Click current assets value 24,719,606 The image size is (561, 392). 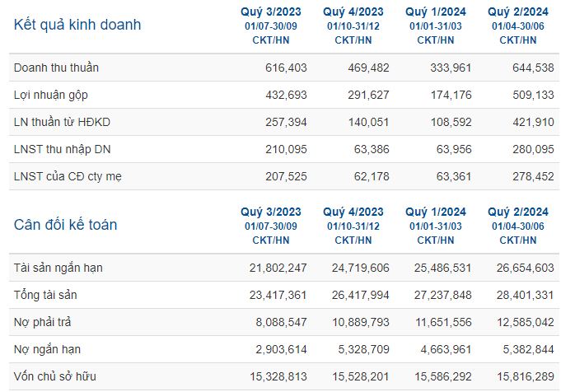(361, 268)
